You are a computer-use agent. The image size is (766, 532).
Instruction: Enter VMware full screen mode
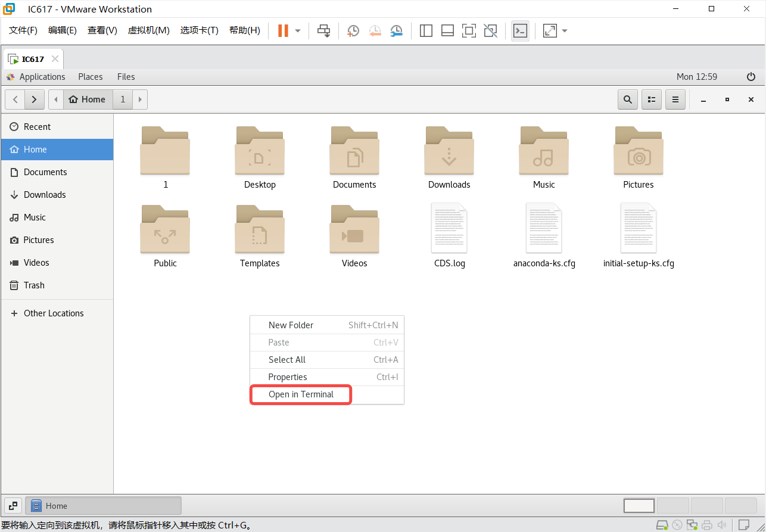[469, 31]
